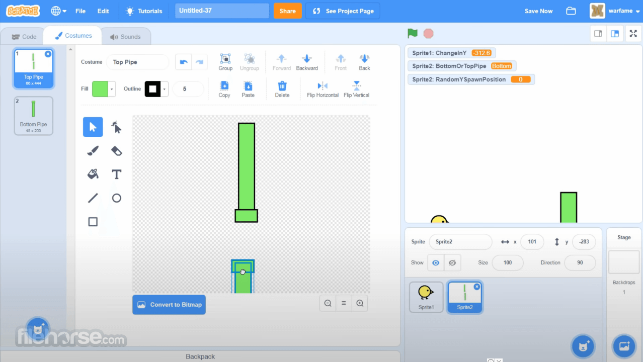Click the green flag to run
This screenshot has width=644, height=362.
413,34
